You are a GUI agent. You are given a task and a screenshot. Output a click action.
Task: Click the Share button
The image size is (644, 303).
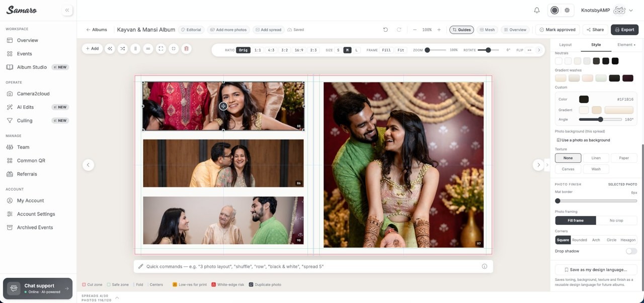[595, 30]
